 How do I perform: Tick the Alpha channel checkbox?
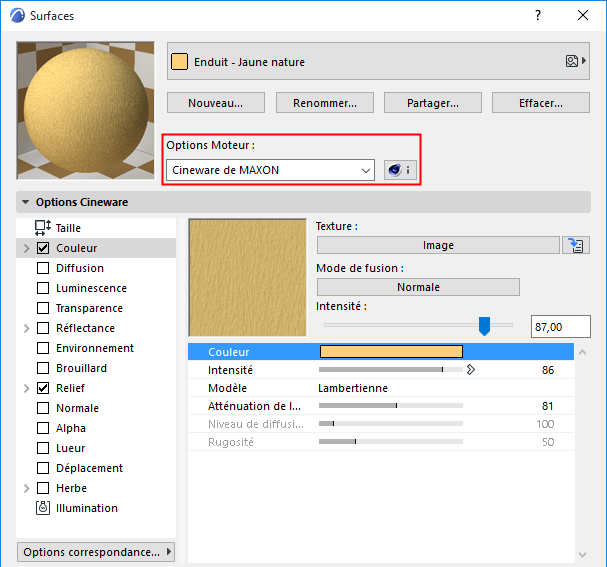click(43, 428)
